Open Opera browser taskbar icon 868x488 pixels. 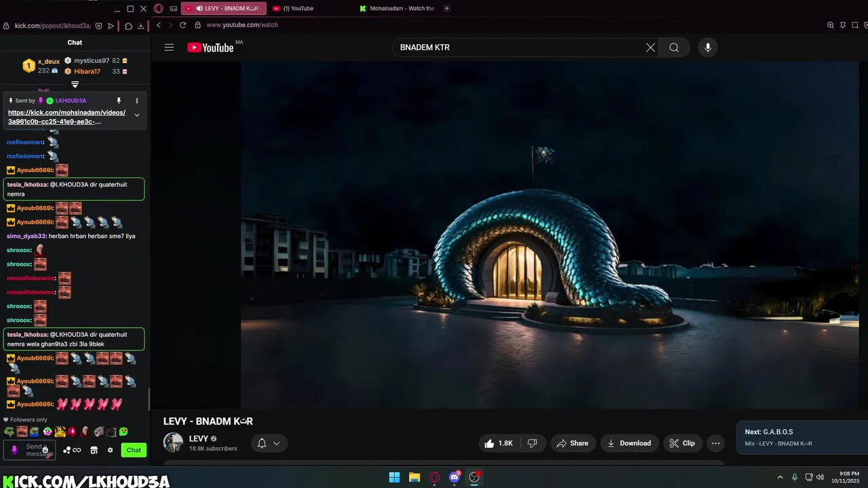click(x=435, y=477)
